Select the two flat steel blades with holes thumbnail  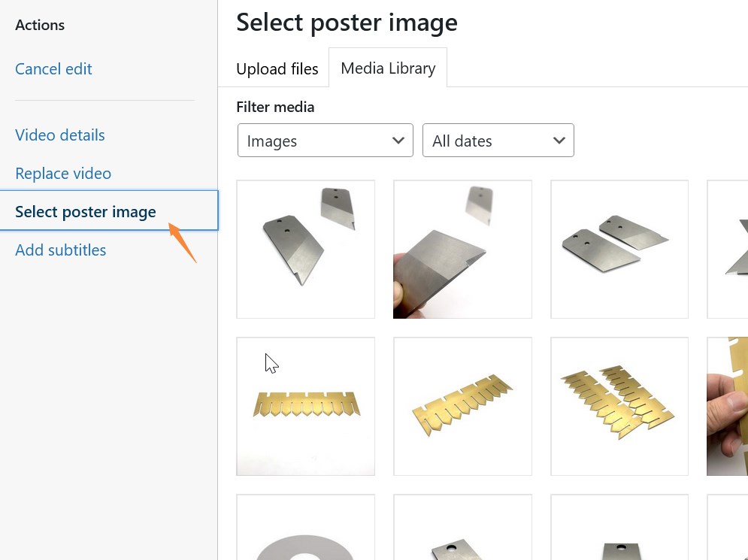click(619, 249)
